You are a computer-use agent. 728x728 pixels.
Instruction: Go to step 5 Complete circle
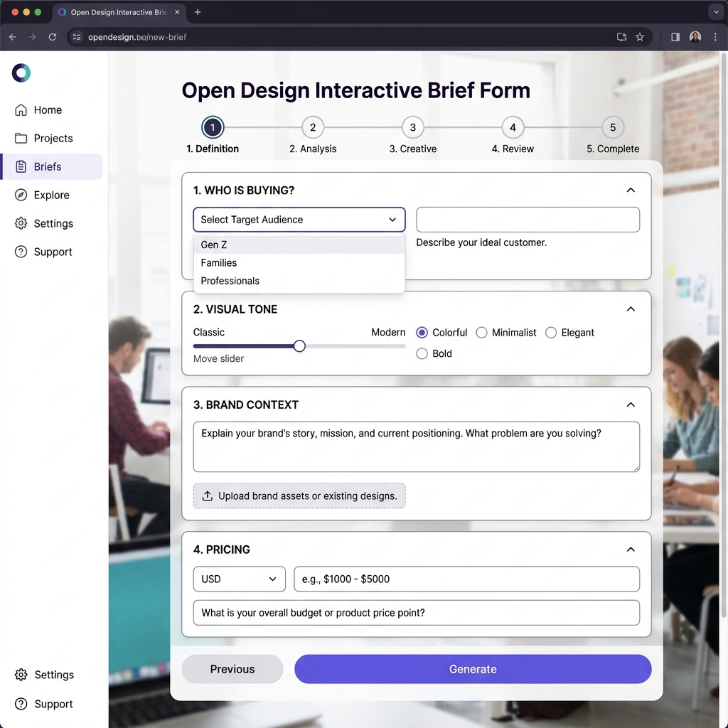[613, 127]
